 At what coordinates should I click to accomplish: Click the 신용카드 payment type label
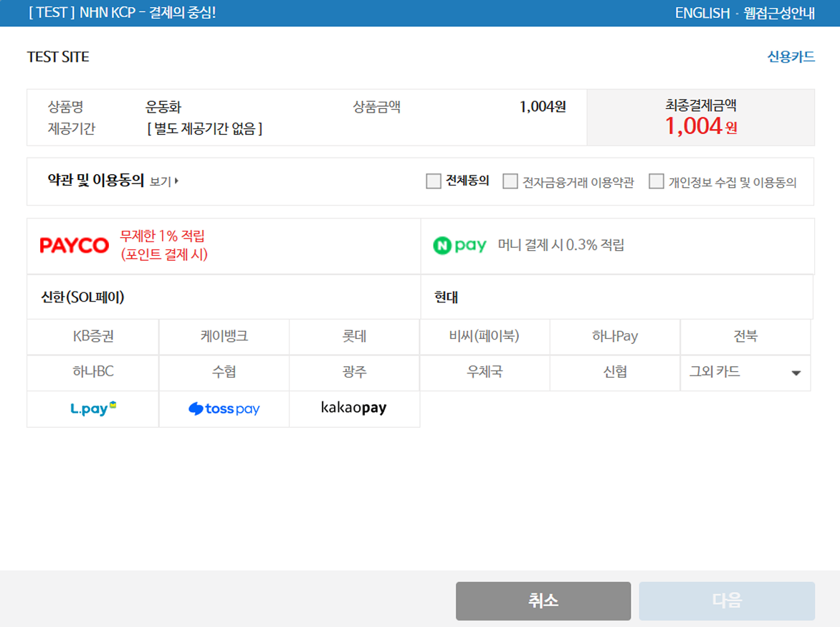[791, 57]
